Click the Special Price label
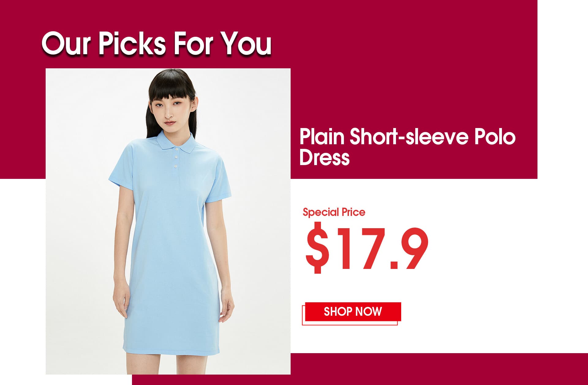 334,212
